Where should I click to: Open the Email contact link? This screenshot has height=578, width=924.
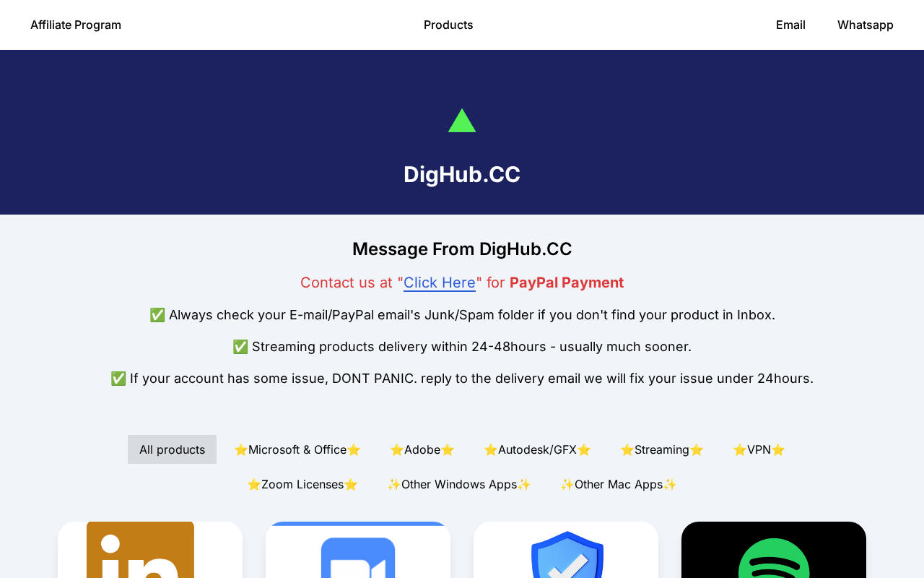click(790, 25)
